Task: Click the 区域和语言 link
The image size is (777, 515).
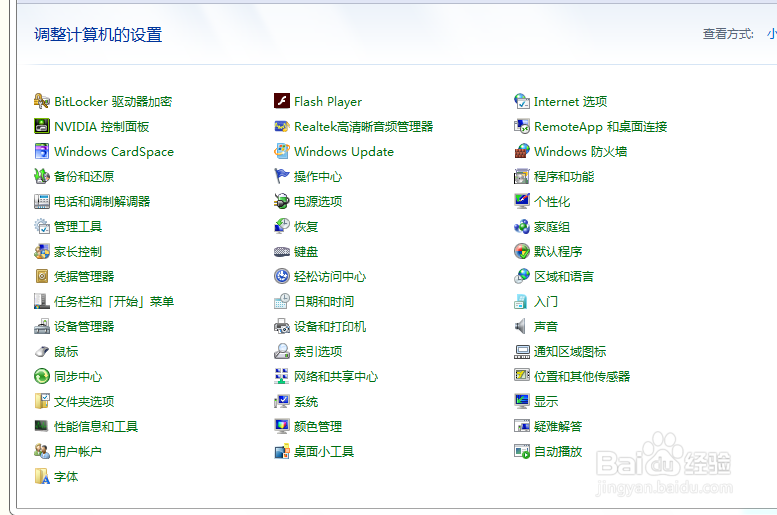Action: click(x=563, y=276)
